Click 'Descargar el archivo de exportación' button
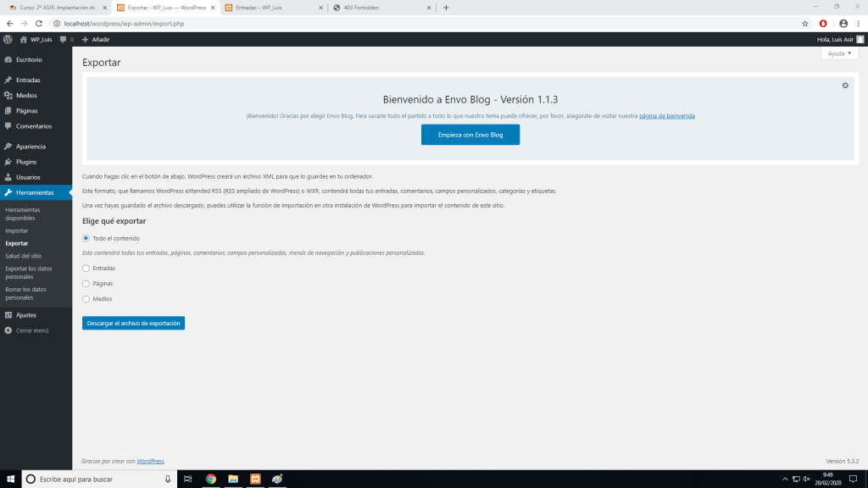Viewport: 868px width, 488px height. pyautogui.click(x=133, y=323)
